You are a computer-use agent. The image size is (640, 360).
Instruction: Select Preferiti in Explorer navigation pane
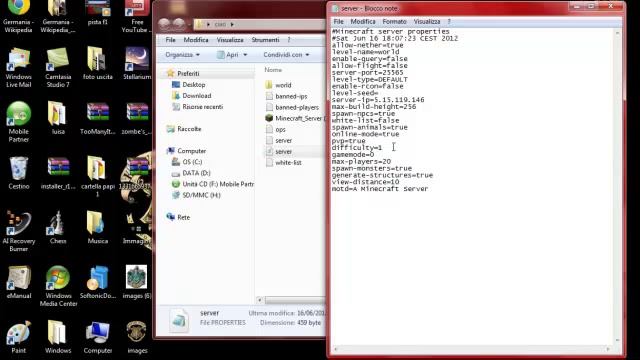pyautogui.click(x=188, y=73)
